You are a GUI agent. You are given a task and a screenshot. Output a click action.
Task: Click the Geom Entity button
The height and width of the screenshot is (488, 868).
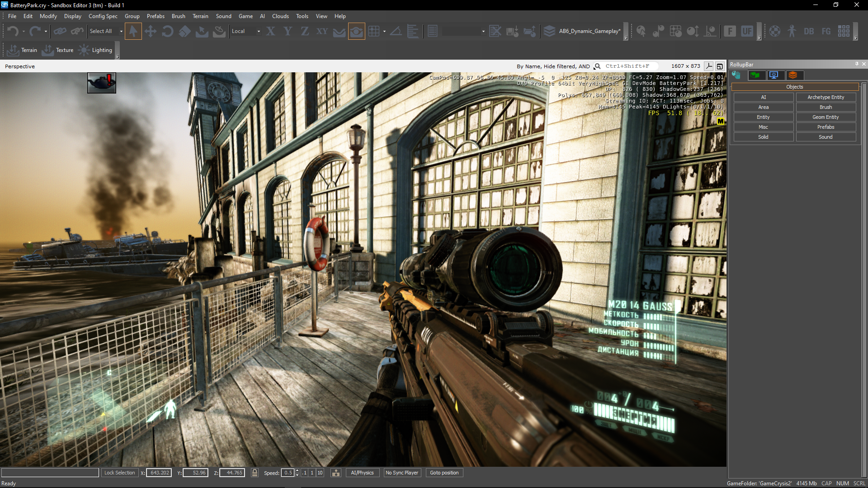826,117
